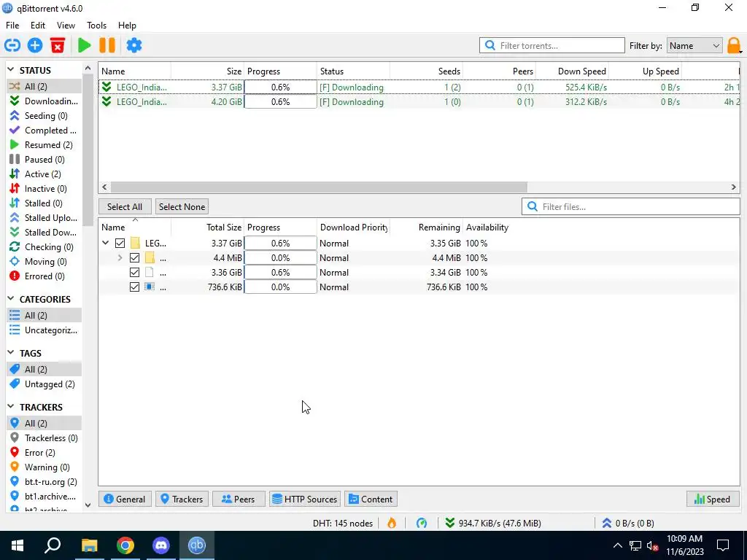The width and height of the screenshot is (747, 560).
Task: Click progress bar of 4.20 GiB torrent
Action: point(280,102)
